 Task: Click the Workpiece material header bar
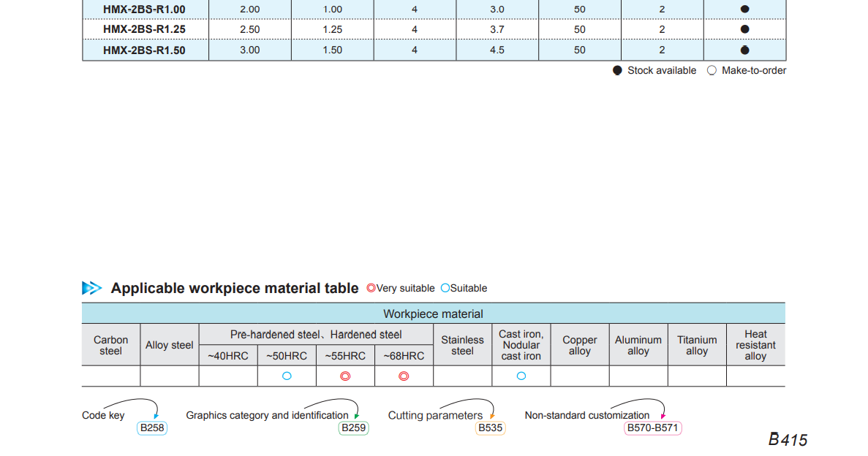tap(433, 313)
